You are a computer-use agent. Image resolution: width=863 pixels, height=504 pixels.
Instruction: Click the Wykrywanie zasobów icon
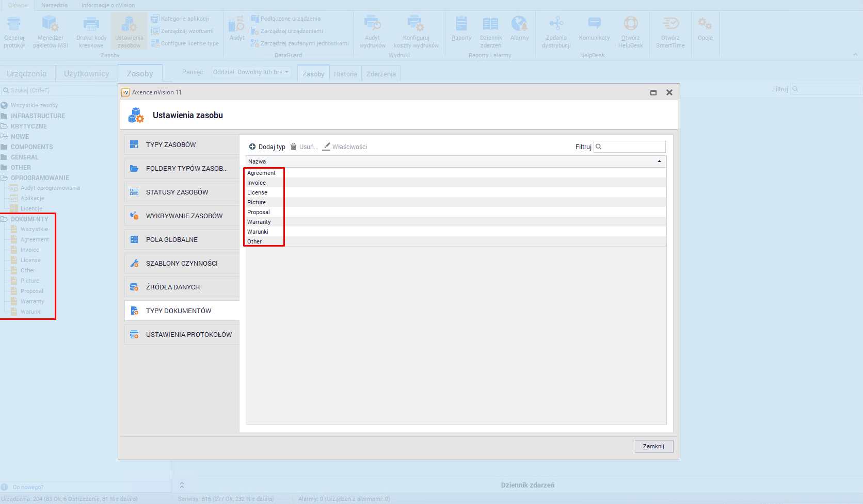pos(134,216)
